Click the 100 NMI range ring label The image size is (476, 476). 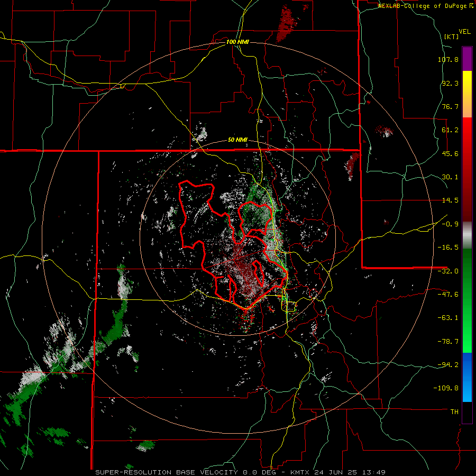tap(237, 42)
